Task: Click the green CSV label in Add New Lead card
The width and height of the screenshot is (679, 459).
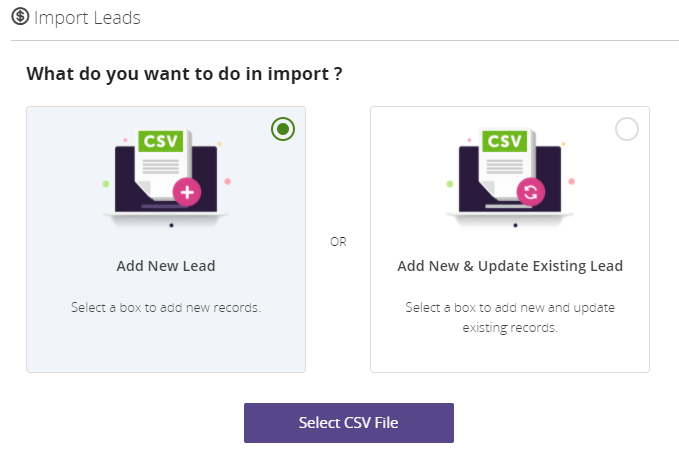Action: click(x=161, y=141)
